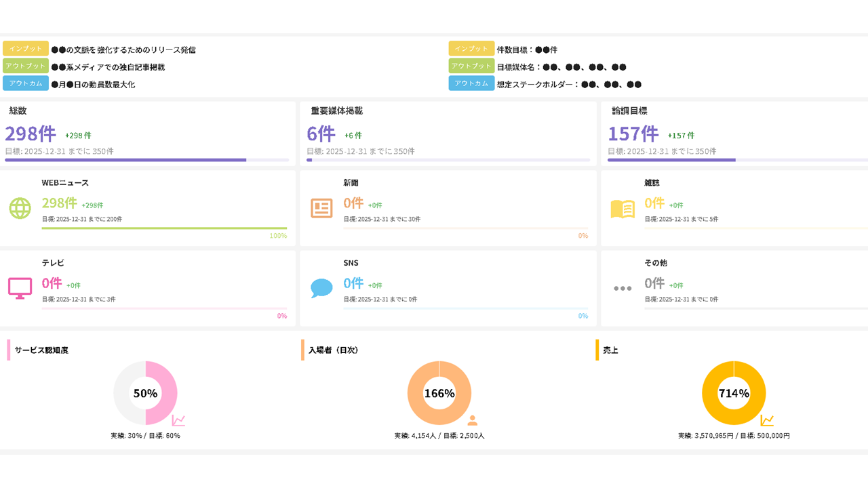Click the テレビ monitor icon
868x488 pixels.
[20, 287]
